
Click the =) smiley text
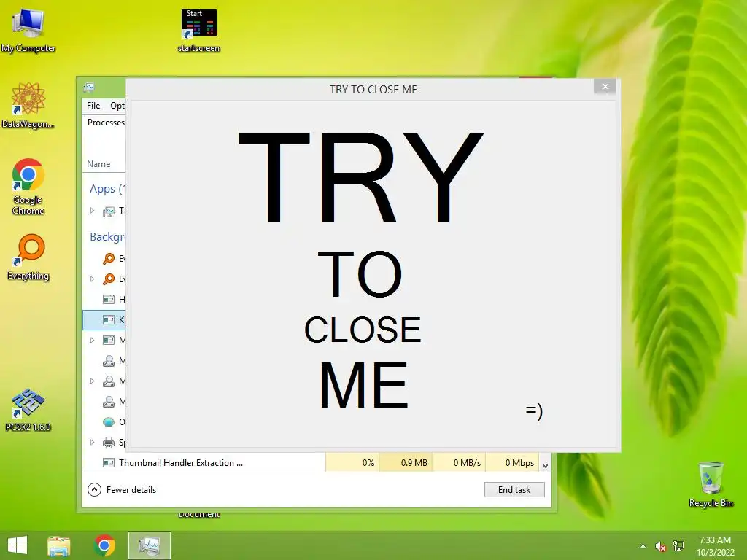pos(534,411)
